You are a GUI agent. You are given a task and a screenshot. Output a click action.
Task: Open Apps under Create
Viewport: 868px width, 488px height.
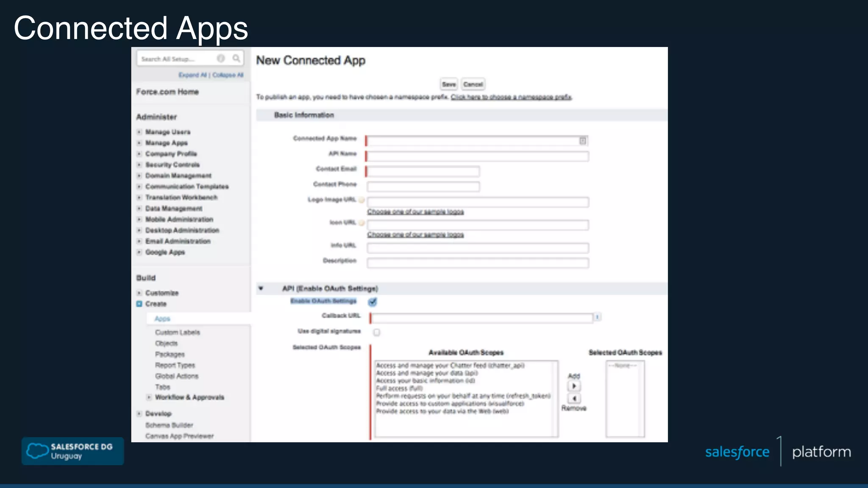162,319
